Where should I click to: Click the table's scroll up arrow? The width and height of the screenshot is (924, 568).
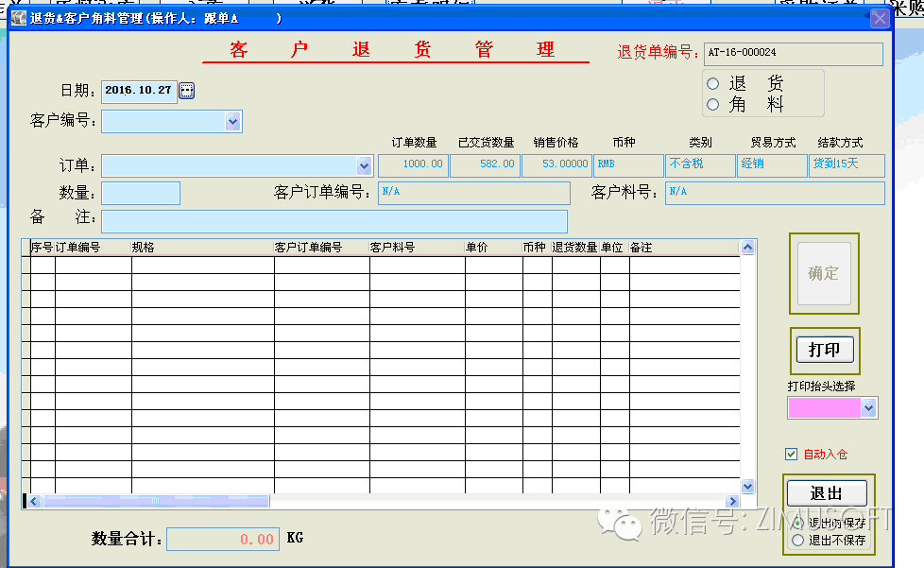point(747,248)
